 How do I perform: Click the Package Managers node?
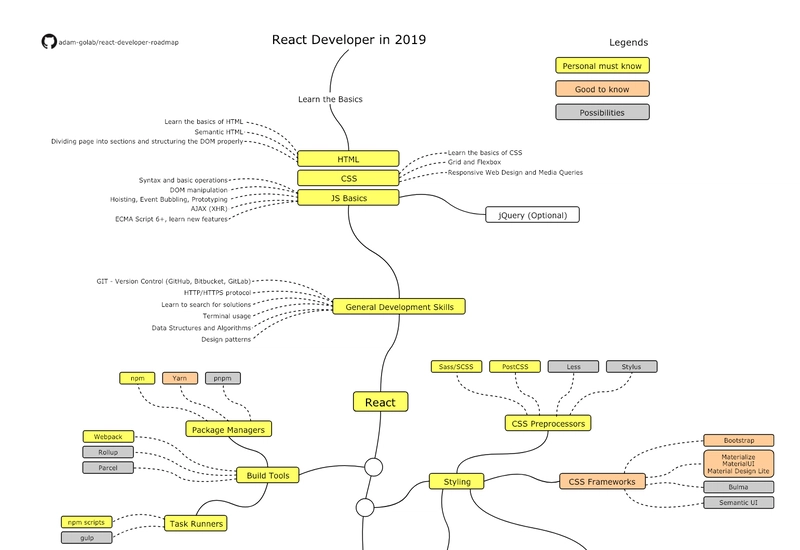(x=229, y=429)
